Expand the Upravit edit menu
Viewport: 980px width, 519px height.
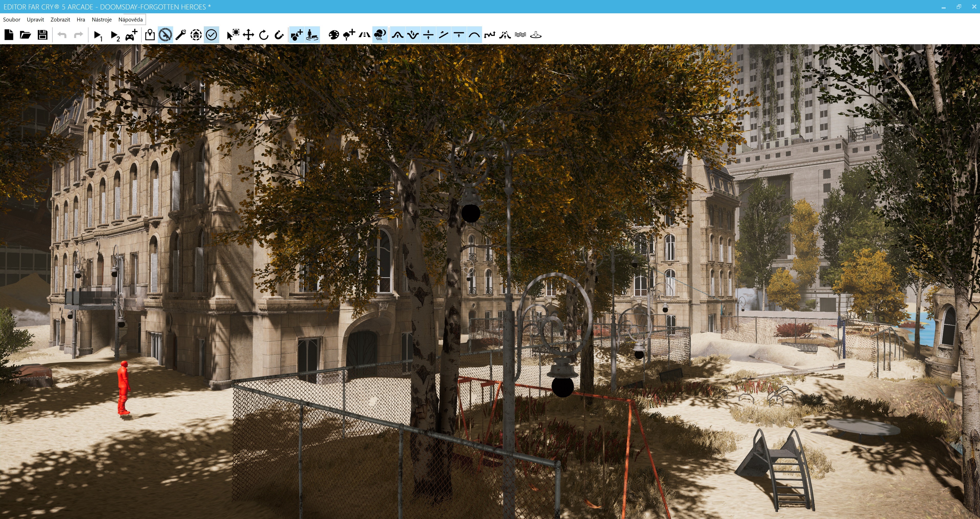pyautogui.click(x=35, y=19)
